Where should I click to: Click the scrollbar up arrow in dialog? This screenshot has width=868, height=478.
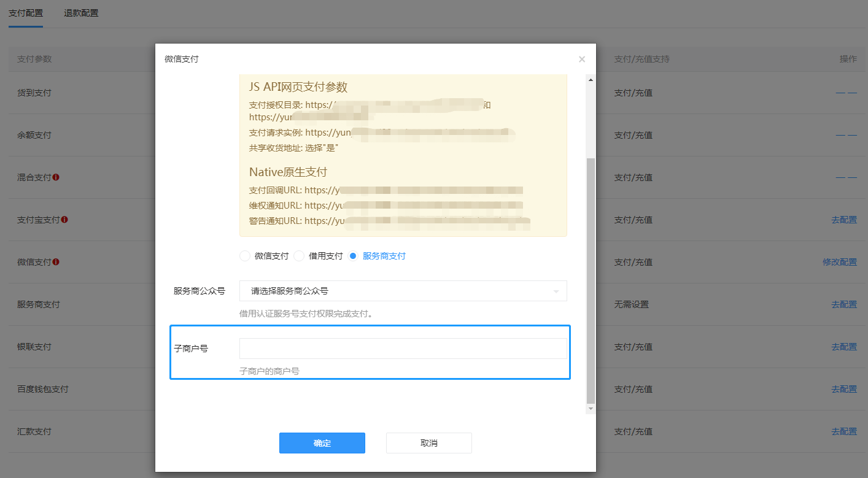click(591, 80)
